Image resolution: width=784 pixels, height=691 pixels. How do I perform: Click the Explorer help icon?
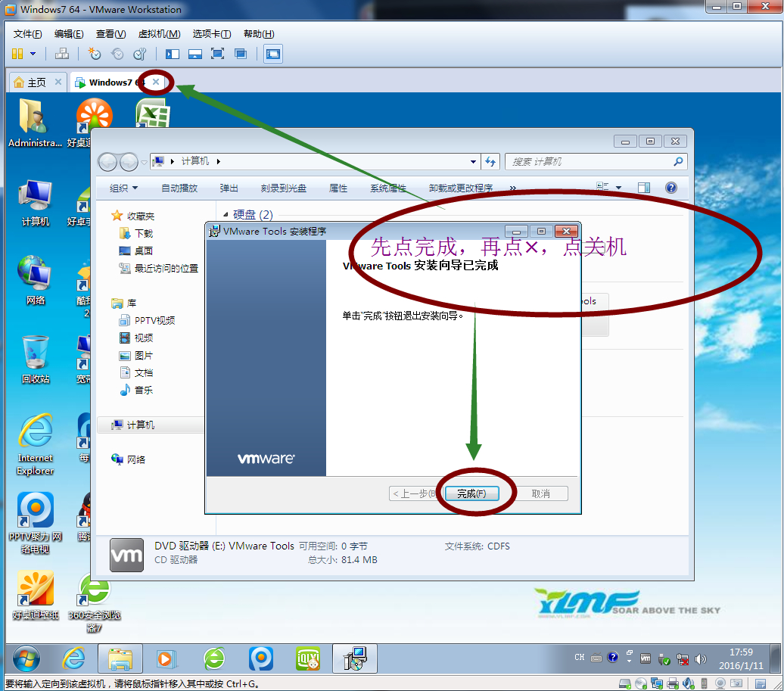[671, 188]
